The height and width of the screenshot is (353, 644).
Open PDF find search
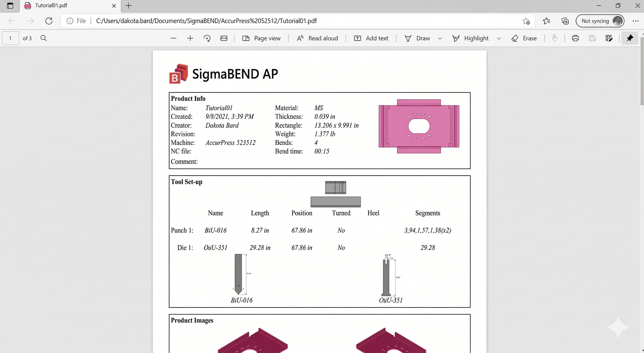tap(43, 38)
